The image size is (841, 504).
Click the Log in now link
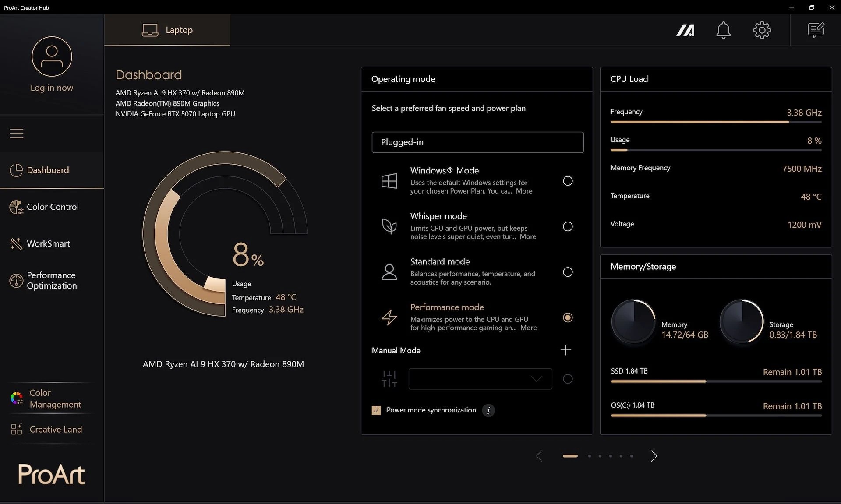(x=52, y=88)
